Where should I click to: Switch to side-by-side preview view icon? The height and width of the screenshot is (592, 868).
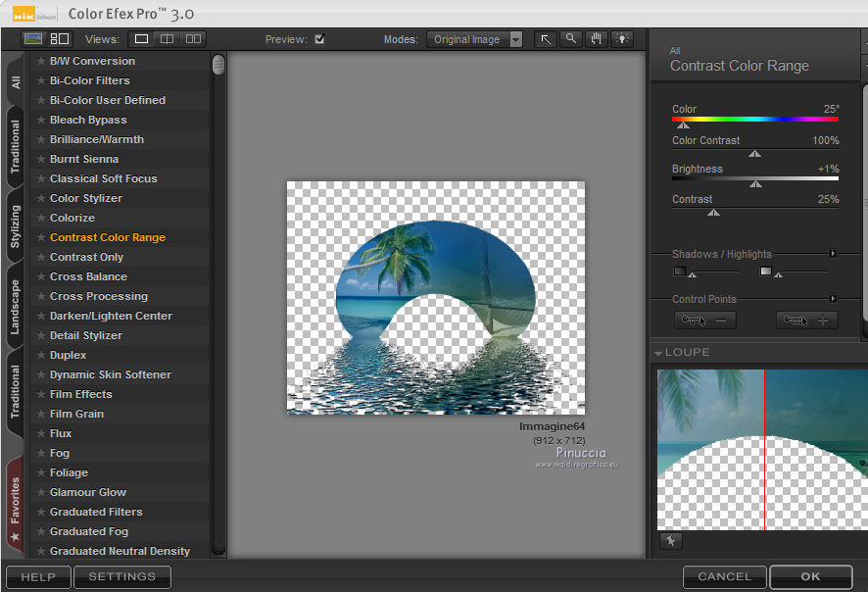(x=193, y=39)
